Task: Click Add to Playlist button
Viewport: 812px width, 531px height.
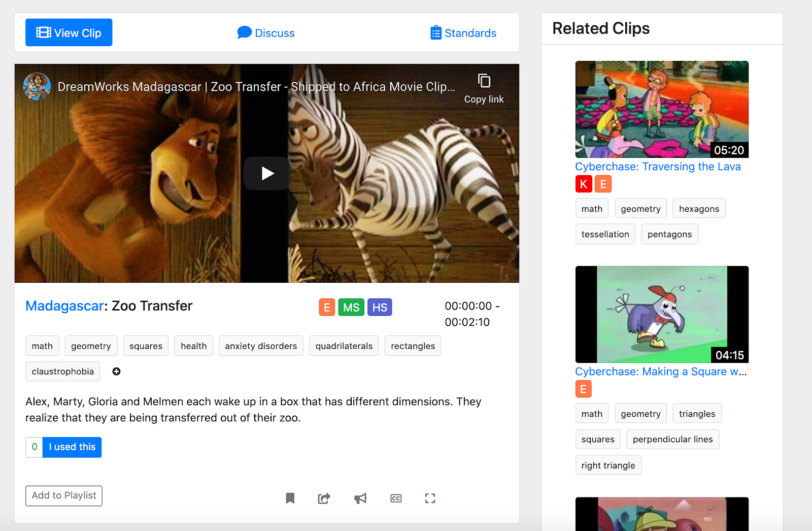Action: click(x=64, y=496)
